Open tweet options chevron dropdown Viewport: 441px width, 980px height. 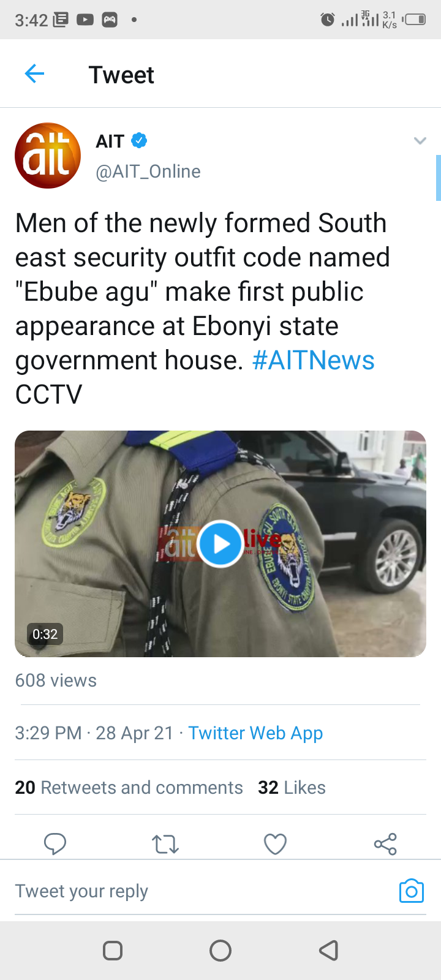pyautogui.click(x=420, y=141)
